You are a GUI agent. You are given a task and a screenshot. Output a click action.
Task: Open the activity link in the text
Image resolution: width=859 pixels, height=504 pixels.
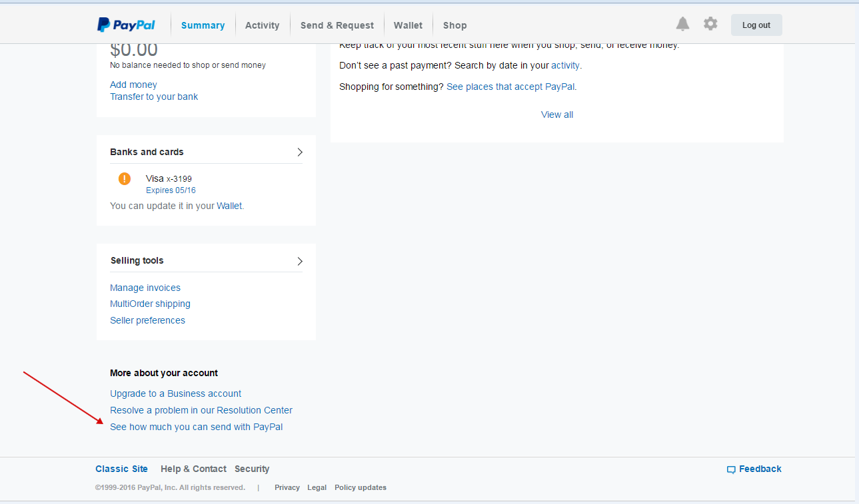click(565, 65)
